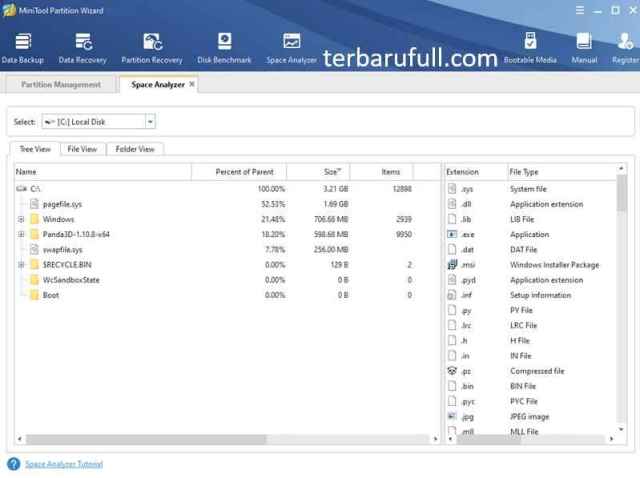Click extension list scroll down arrow
The height and width of the screenshot is (478, 640).
click(621, 429)
